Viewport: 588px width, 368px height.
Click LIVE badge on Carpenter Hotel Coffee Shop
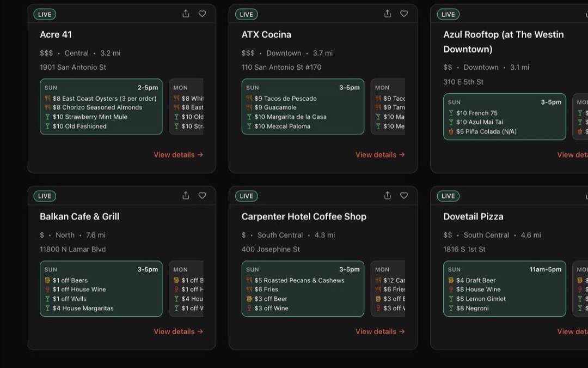[x=247, y=196]
